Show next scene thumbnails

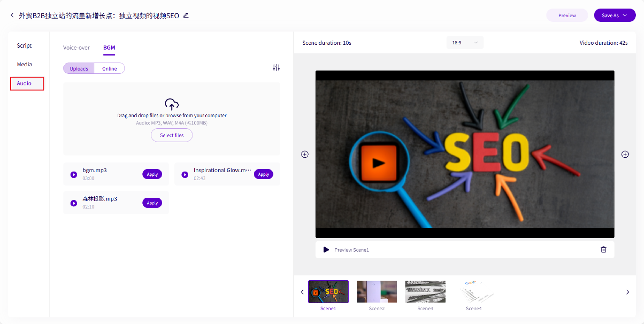point(628,292)
